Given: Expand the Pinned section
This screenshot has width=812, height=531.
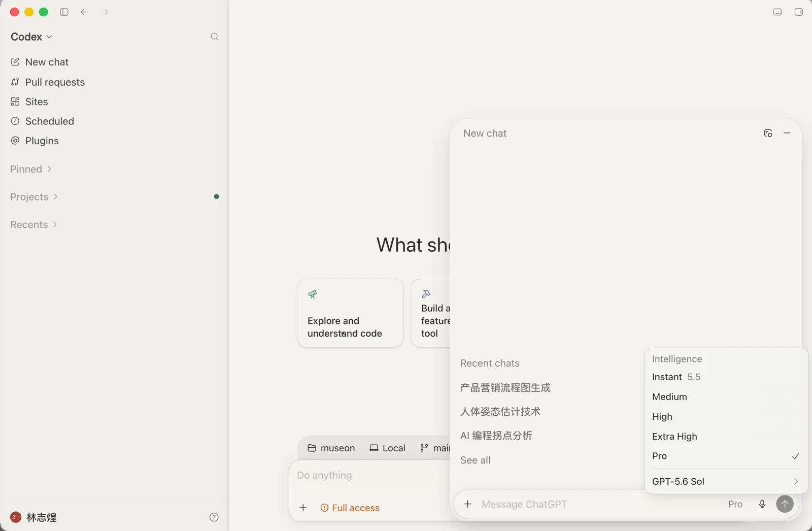Looking at the screenshot, I should [31, 169].
